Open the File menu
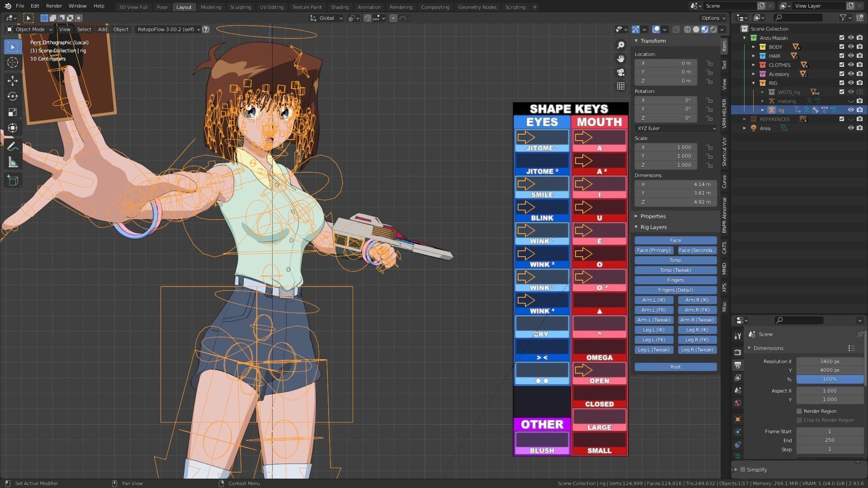 tap(20, 6)
